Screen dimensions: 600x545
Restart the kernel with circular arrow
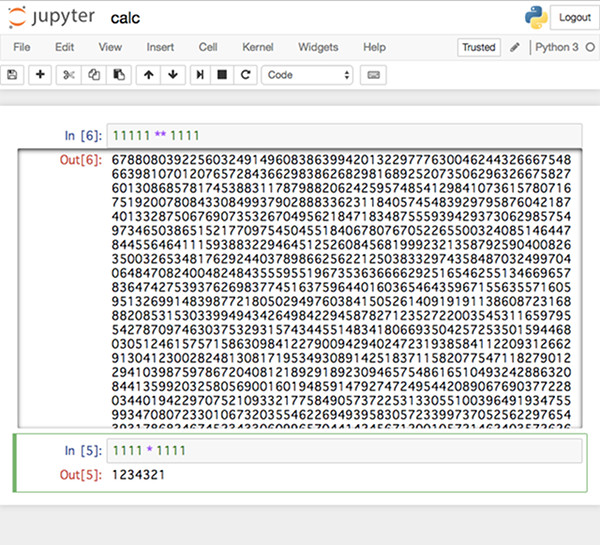[245, 75]
